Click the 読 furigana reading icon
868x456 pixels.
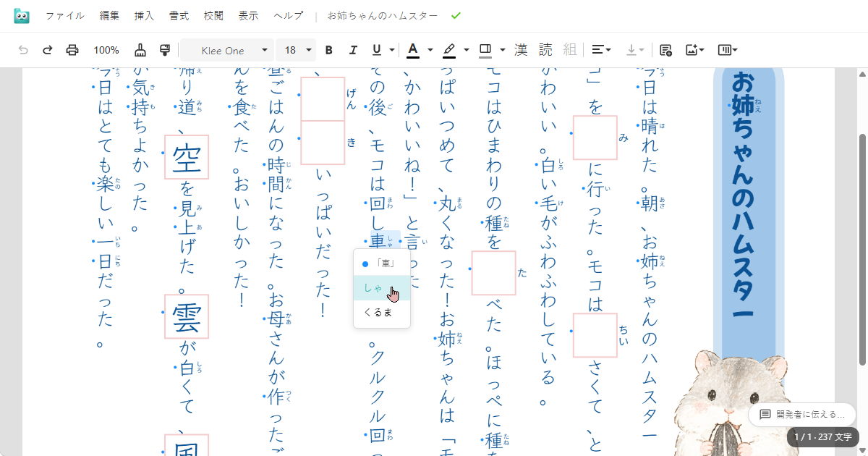545,50
